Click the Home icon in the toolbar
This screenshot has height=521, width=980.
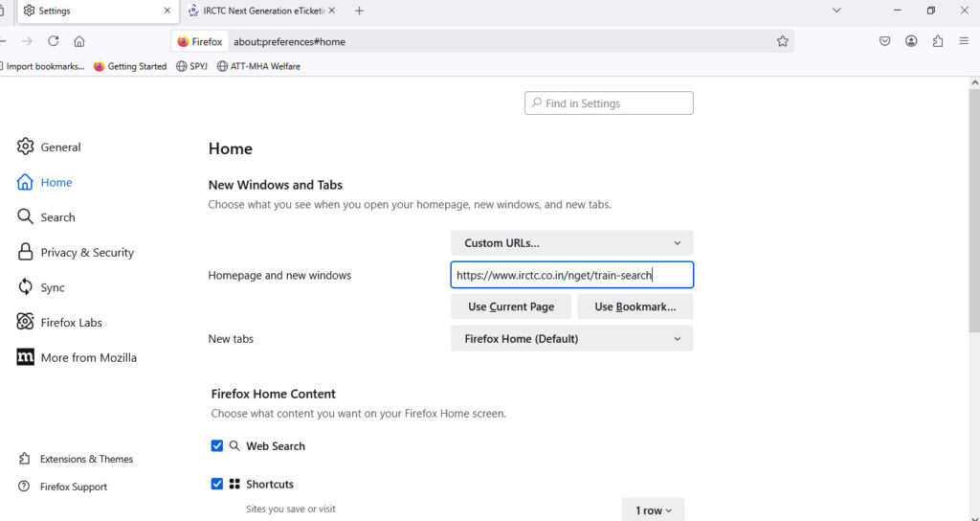[x=79, y=41]
